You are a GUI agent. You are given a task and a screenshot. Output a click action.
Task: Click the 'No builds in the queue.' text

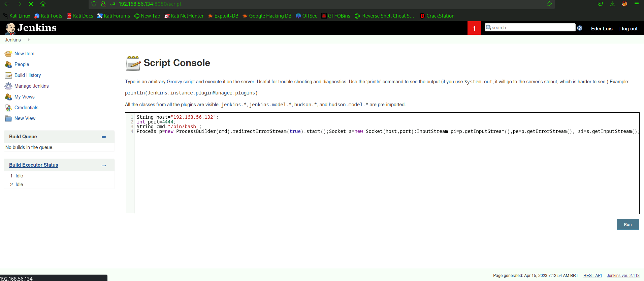tap(30, 147)
